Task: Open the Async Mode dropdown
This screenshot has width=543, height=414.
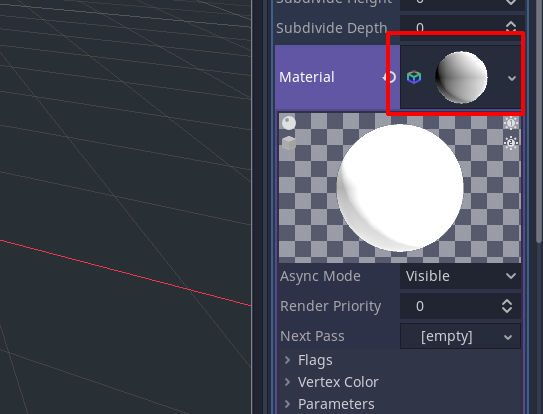Action: click(460, 276)
